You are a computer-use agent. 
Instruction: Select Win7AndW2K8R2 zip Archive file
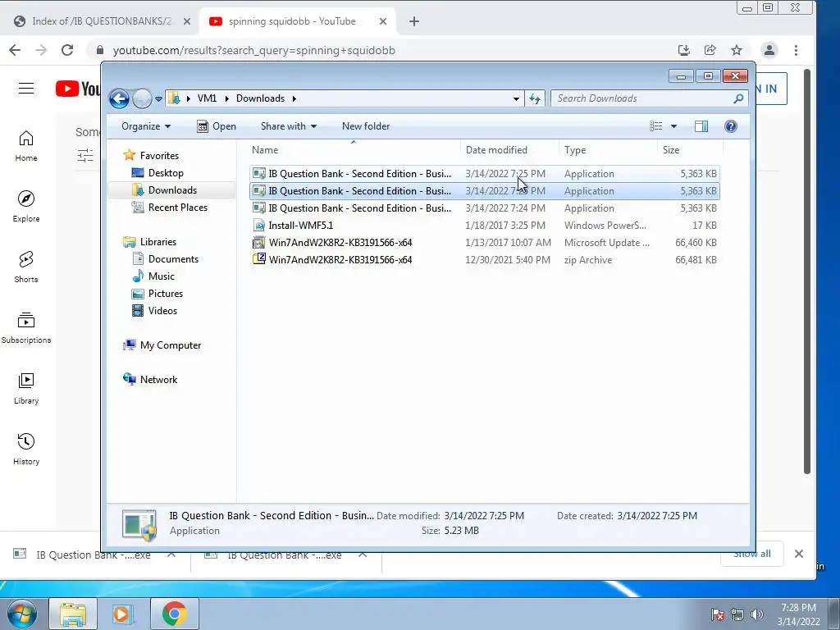(x=484, y=260)
